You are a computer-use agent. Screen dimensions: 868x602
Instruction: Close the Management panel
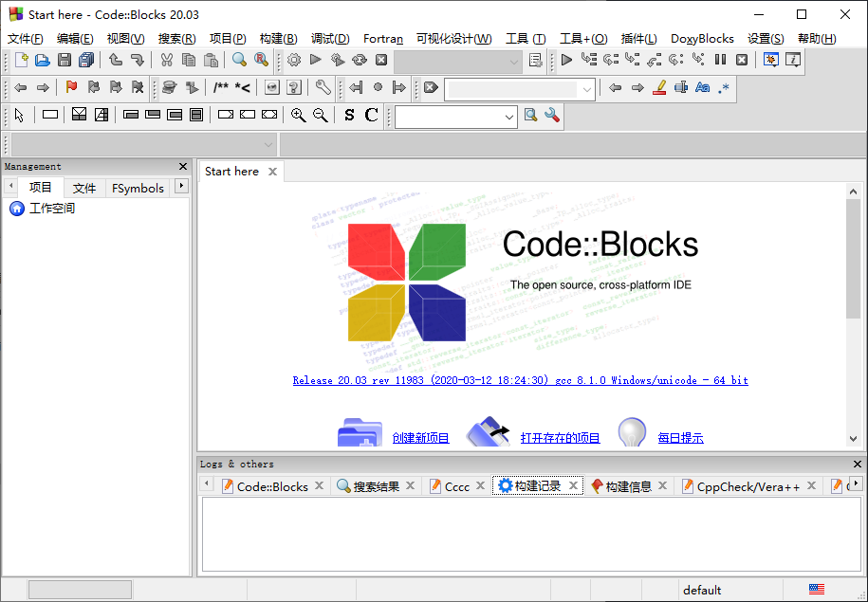[183, 166]
